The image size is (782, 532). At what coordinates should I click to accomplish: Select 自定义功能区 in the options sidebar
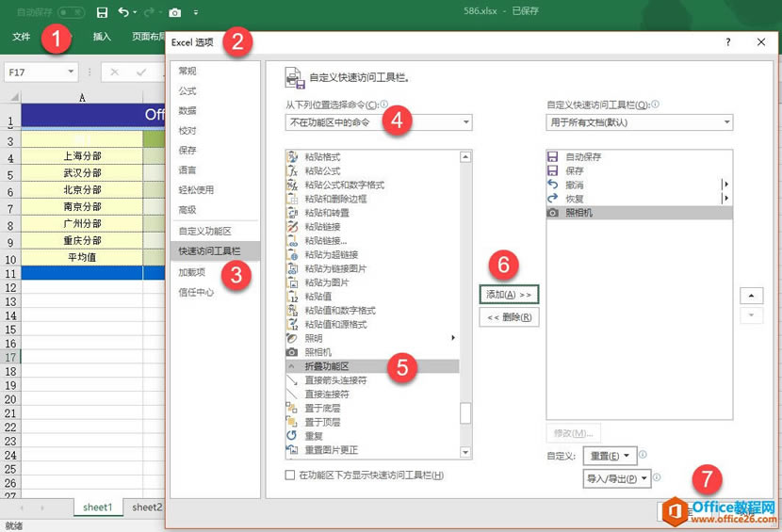pos(205,231)
